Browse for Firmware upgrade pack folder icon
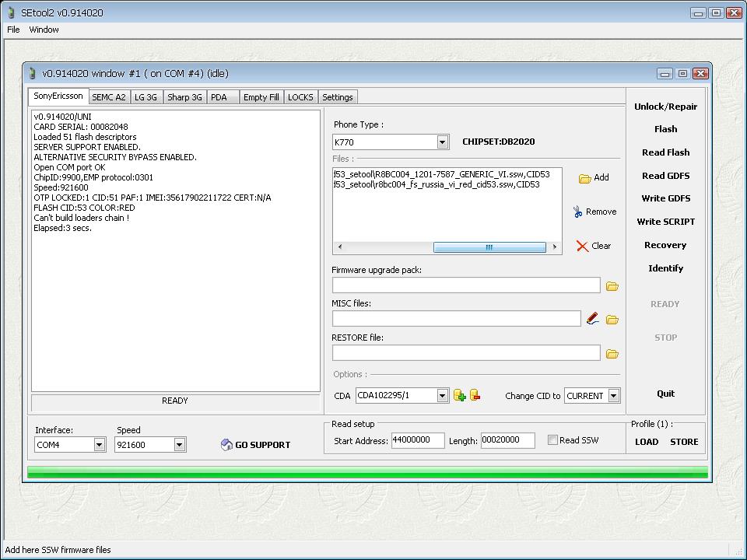747x560 pixels. pos(612,286)
